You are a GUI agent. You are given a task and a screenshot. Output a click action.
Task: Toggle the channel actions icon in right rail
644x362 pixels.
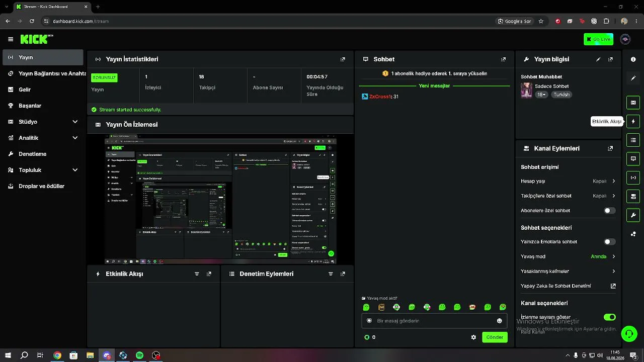point(633,196)
